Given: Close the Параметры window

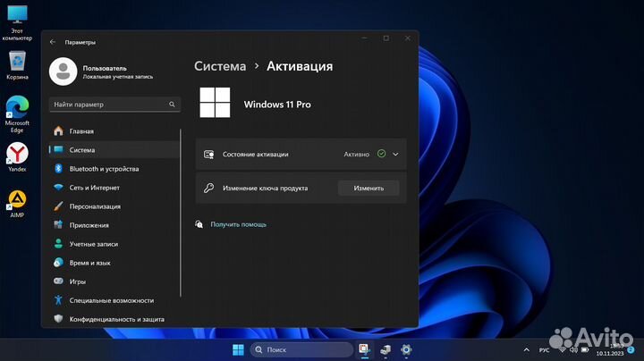Looking at the screenshot, I should [x=408, y=38].
